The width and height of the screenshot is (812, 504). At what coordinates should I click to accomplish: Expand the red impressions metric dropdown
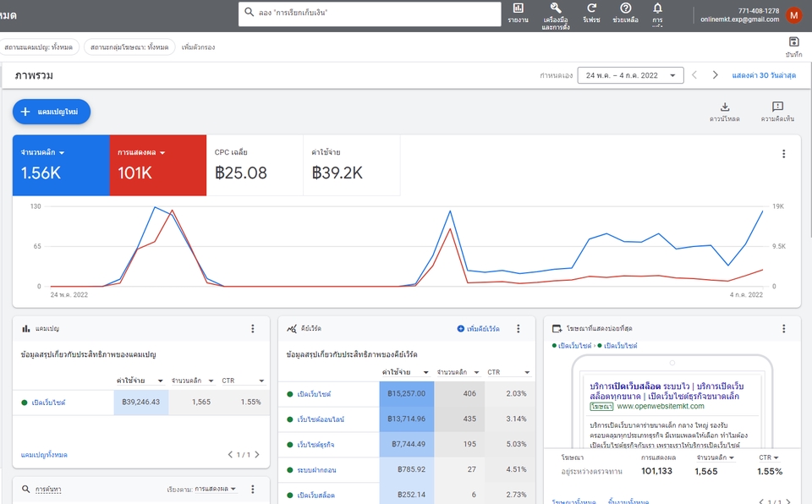tap(162, 153)
